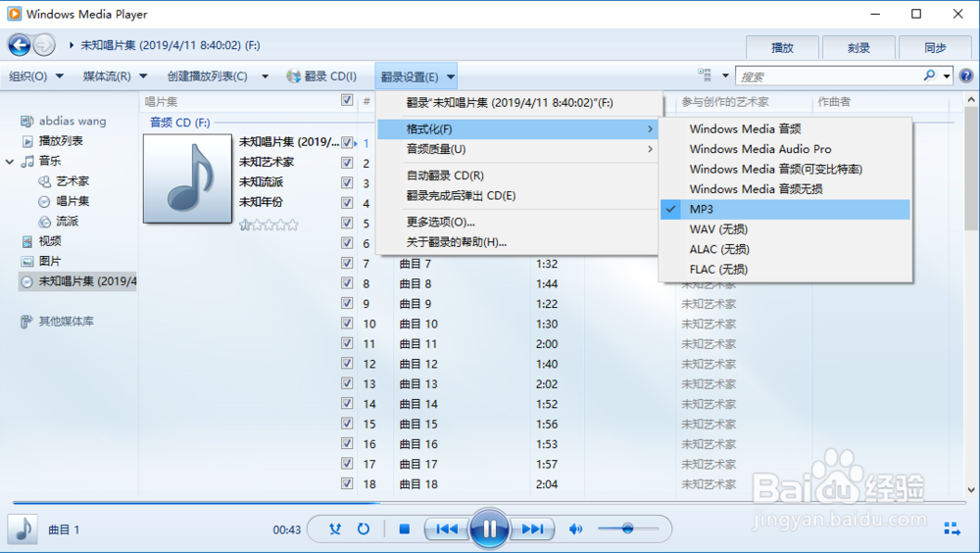This screenshot has height=553, width=980.
Task: Skip to previous track
Action: coord(446,529)
